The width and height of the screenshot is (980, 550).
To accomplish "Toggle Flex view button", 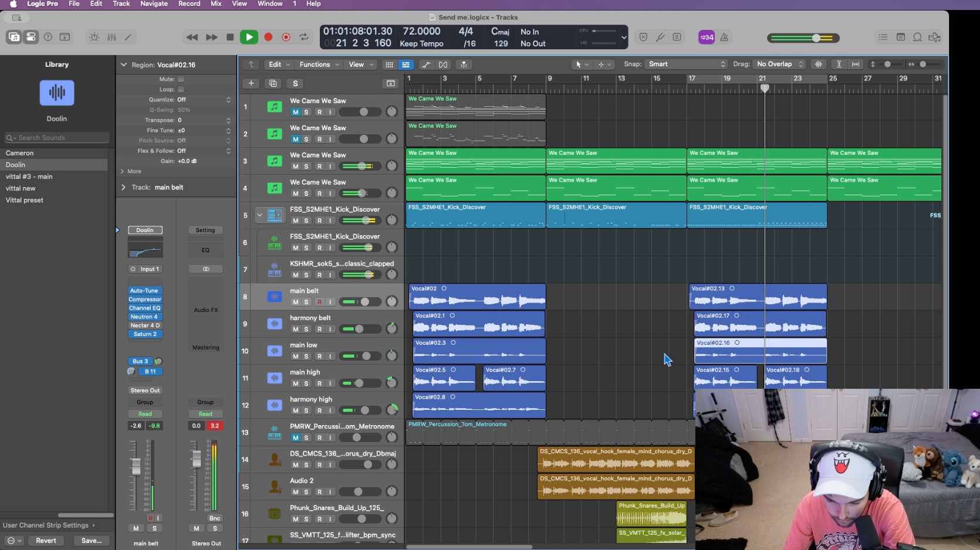I will coord(443,64).
